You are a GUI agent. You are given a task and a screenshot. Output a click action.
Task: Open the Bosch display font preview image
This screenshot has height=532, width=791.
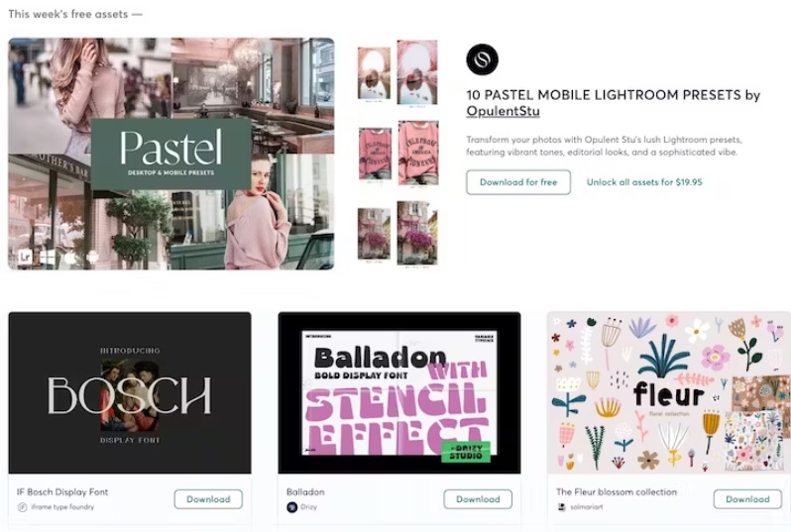(x=130, y=393)
